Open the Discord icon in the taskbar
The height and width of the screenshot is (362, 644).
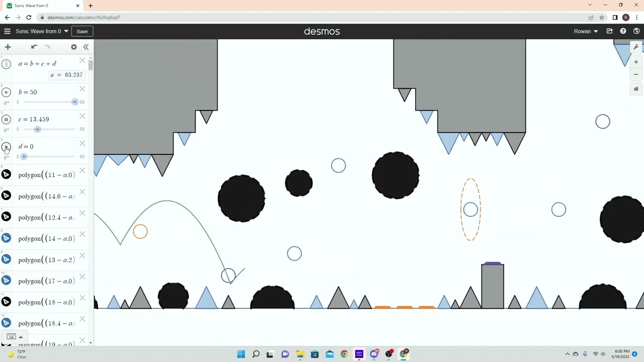pyautogui.click(x=374, y=354)
